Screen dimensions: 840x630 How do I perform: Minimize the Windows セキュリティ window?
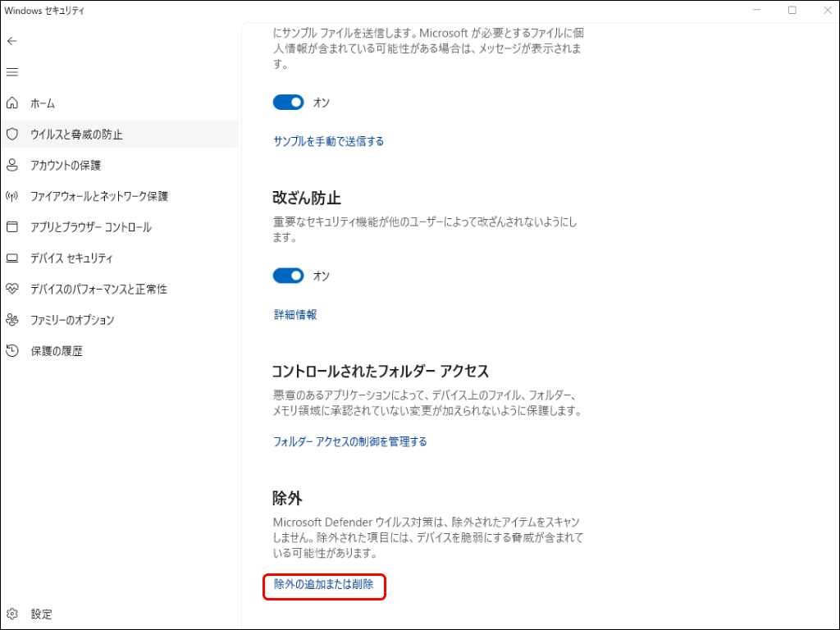coord(756,9)
